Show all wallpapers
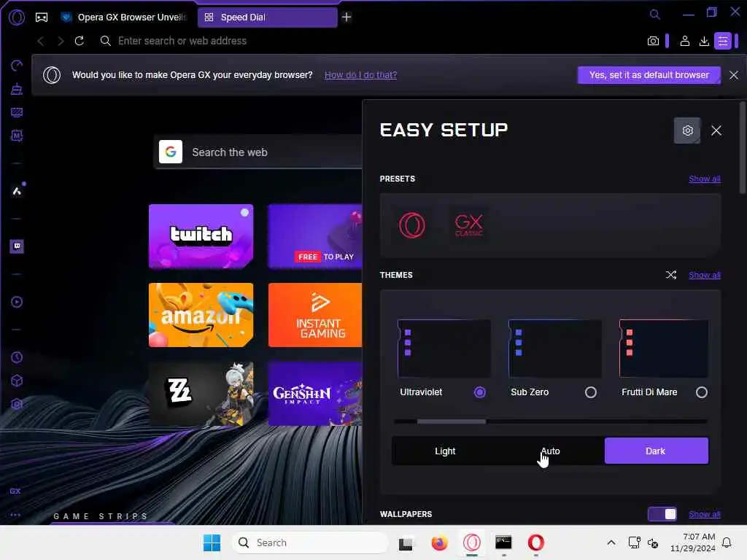 point(705,514)
